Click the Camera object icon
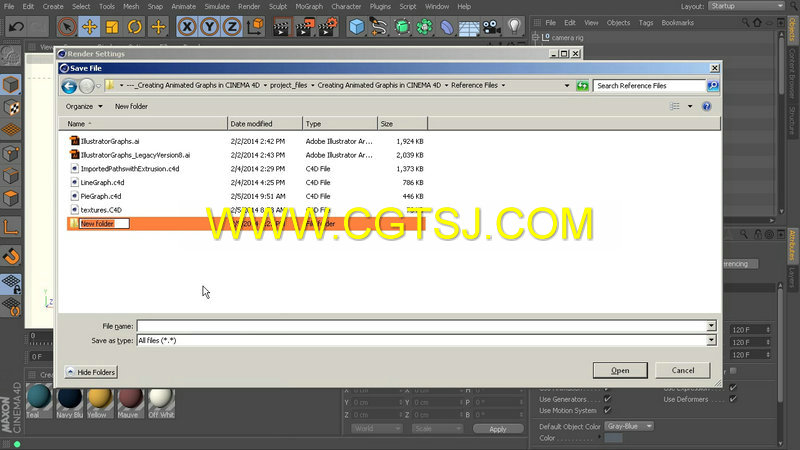The image size is (800, 450). [492, 27]
